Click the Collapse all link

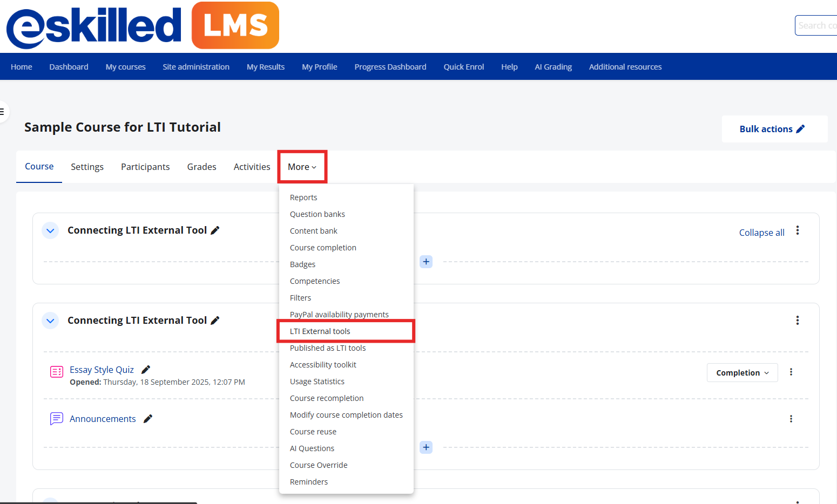(761, 233)
